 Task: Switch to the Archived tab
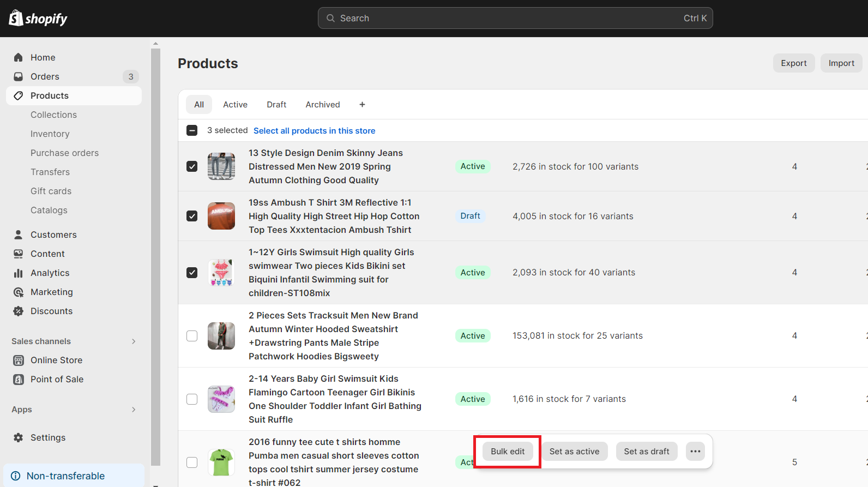click(323, 104)
